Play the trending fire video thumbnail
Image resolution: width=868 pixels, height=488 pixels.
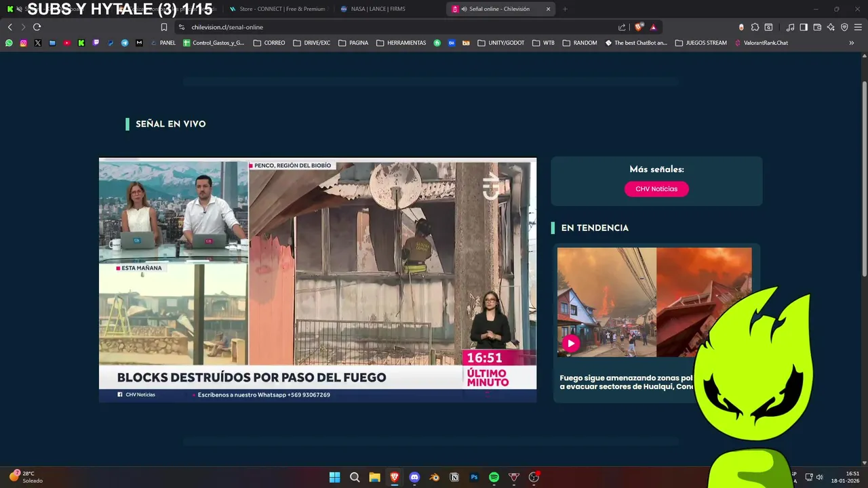click(571, 343)
